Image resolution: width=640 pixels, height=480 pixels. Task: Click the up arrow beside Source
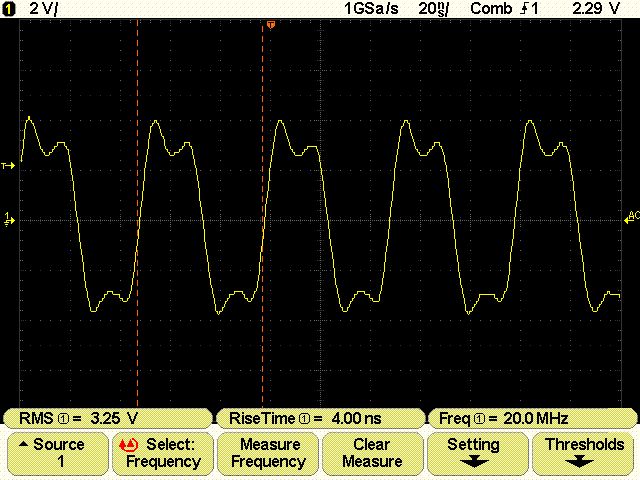pos(24,444)
